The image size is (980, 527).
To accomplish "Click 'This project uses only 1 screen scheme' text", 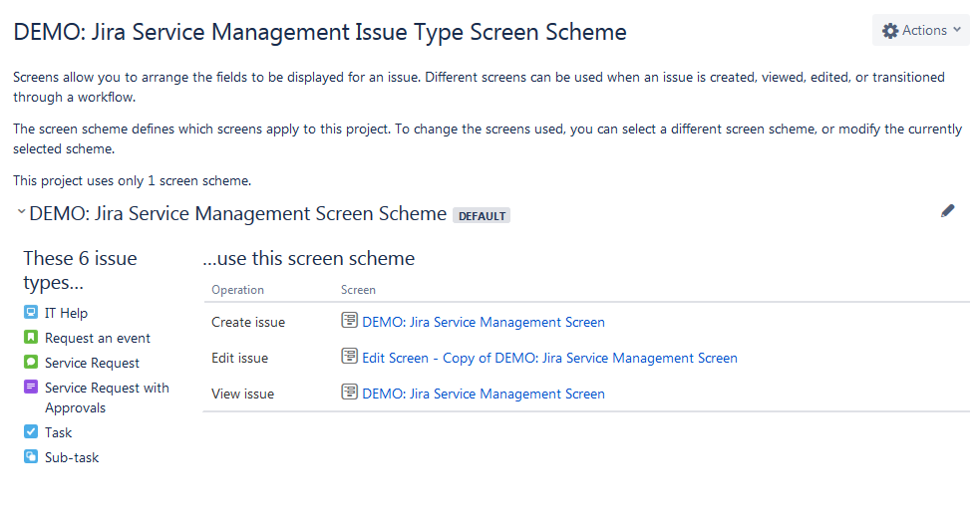I will point(132,180).
